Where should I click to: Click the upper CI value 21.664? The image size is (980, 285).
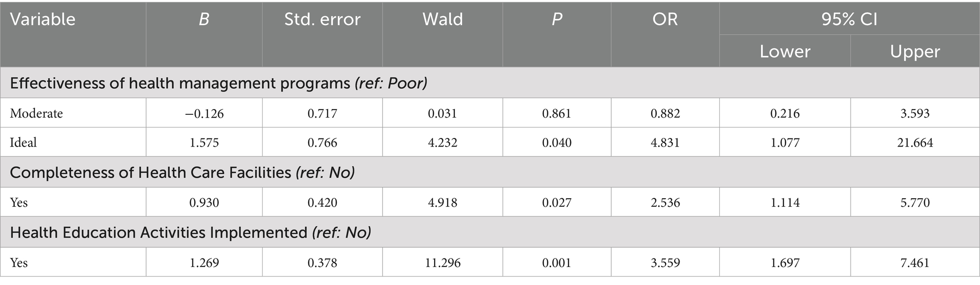tap(915, 143)
